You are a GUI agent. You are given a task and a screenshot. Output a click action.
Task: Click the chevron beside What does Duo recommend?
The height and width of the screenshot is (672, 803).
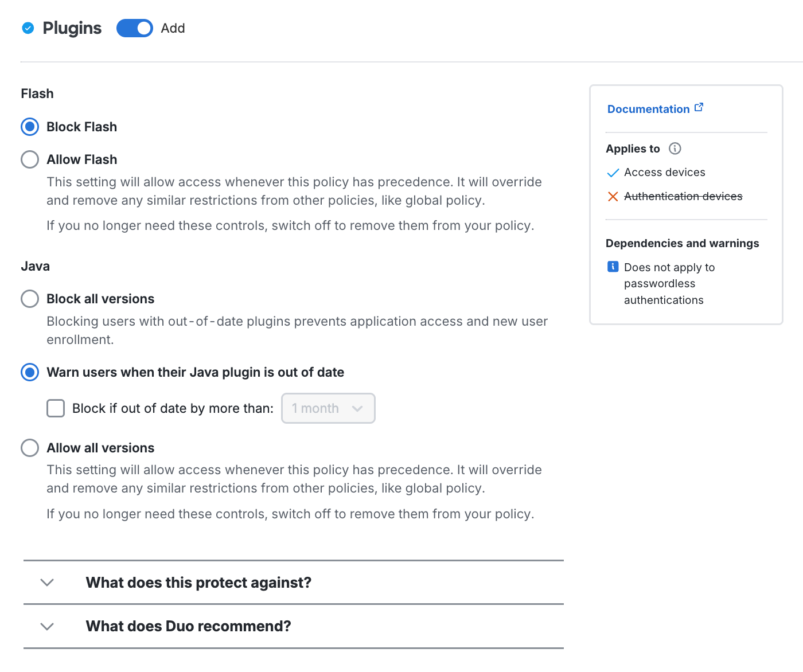[x=47, y=627]
